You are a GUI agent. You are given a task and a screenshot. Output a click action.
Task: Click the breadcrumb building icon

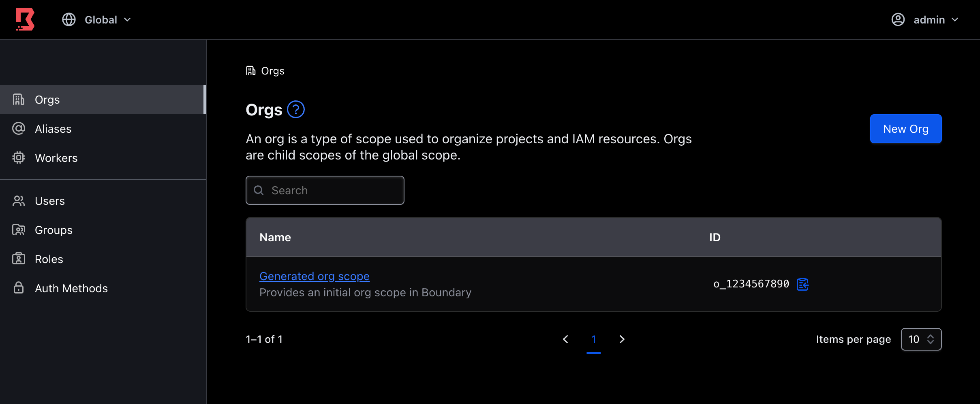click(251, 71)
